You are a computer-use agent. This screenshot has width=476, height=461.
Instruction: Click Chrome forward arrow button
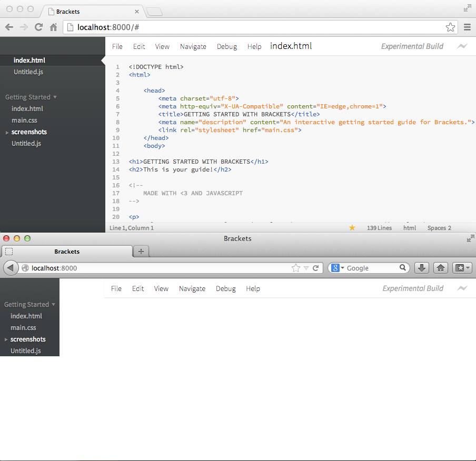coord(24,27)
